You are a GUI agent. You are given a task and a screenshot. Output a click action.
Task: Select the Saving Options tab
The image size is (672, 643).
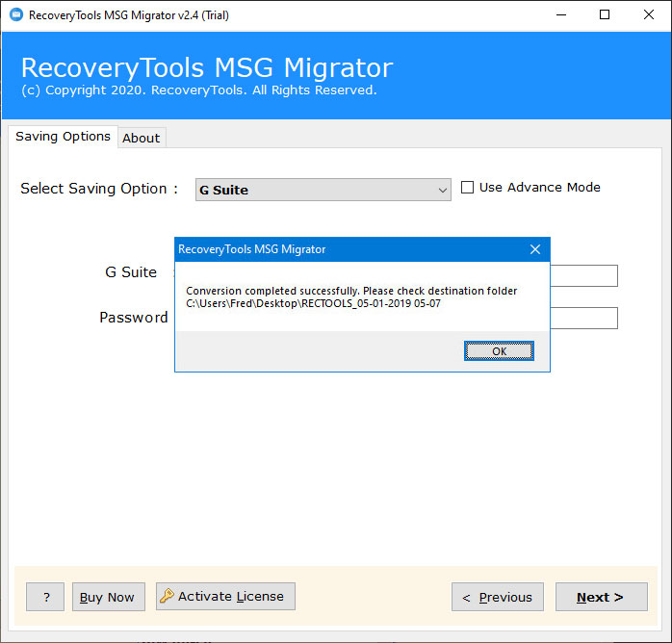click(63, 137)
